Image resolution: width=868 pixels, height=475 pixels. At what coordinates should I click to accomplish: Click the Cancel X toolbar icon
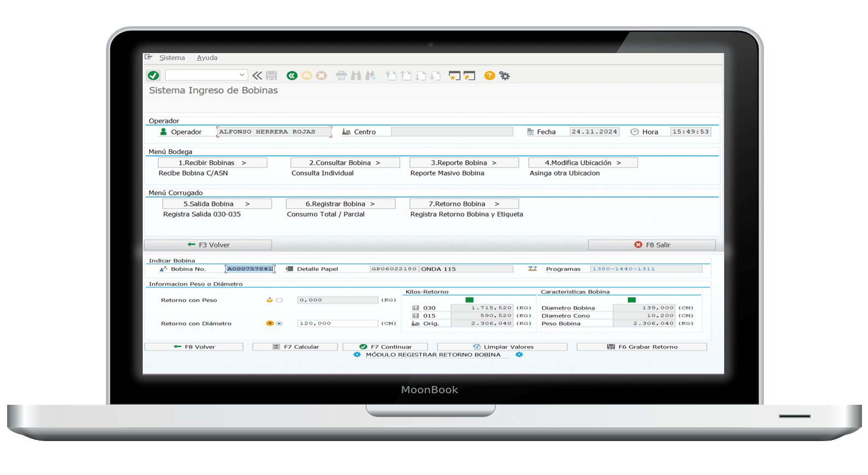[x=322, y=76]
